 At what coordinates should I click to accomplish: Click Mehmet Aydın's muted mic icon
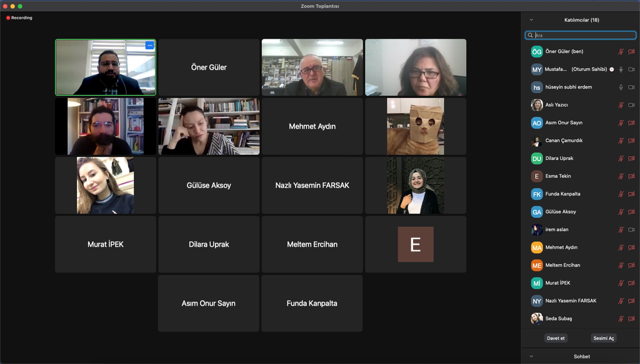pos(621,247)
